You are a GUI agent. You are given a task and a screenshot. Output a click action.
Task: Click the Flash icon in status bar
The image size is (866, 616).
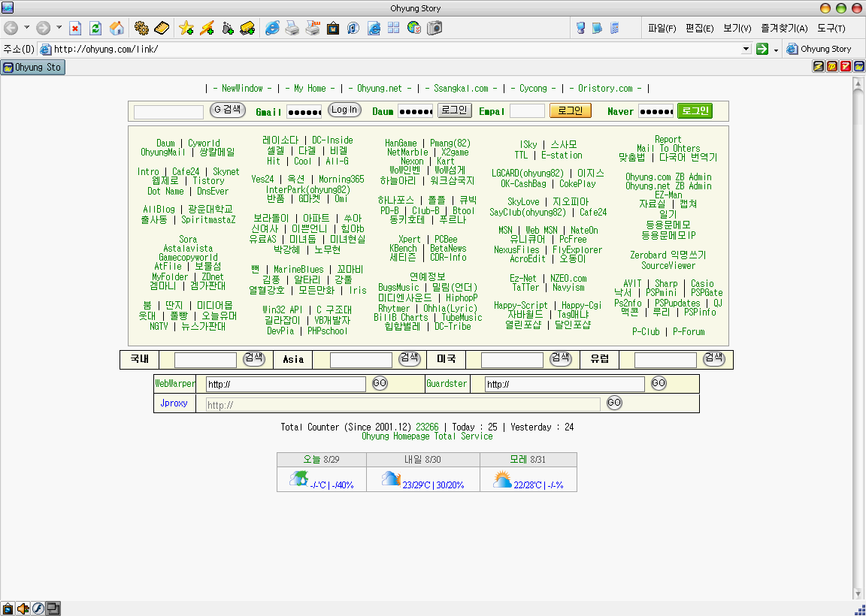pyautogui.click(x=38, y=608)
